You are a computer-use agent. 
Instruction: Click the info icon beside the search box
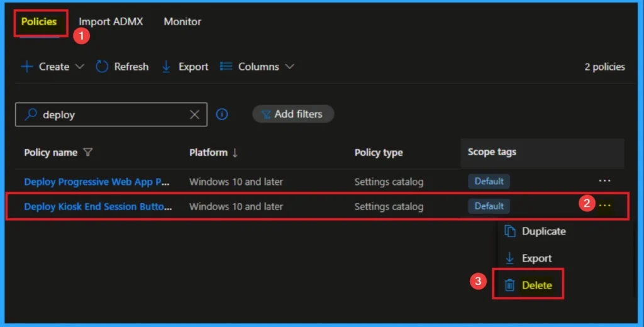[222, 114]
